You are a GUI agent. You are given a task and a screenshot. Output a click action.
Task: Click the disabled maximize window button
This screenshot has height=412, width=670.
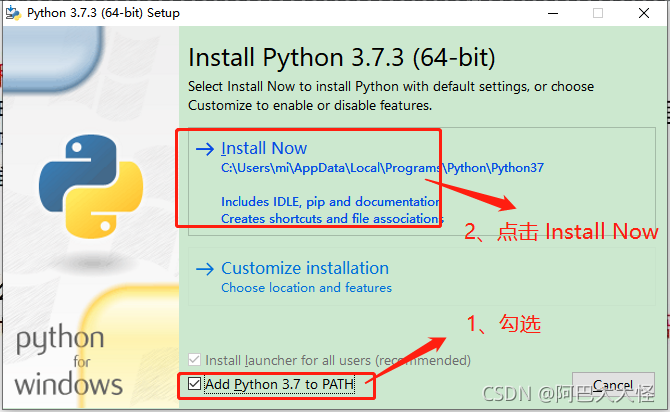coord(598,13)
